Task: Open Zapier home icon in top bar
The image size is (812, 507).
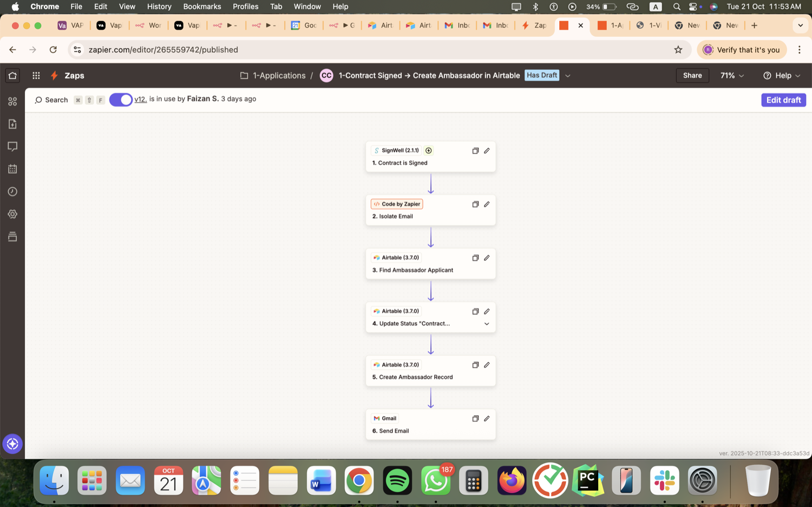Action: [12, 76]
